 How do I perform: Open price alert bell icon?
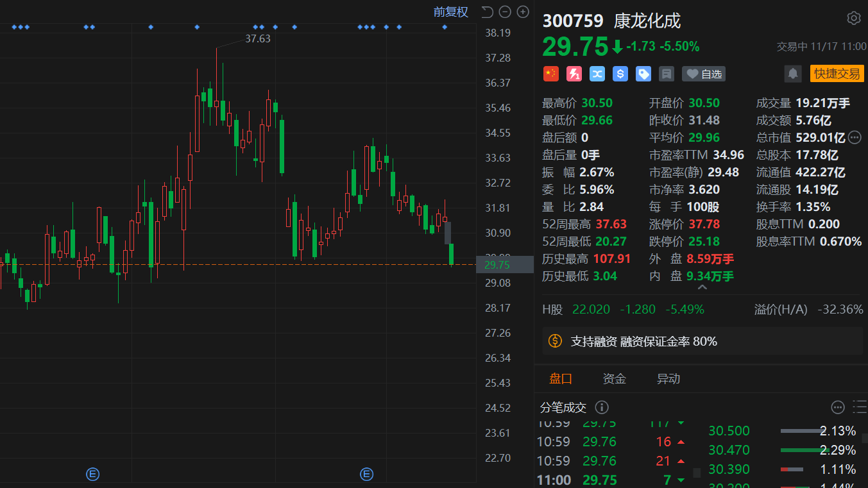tap(793, 74)
